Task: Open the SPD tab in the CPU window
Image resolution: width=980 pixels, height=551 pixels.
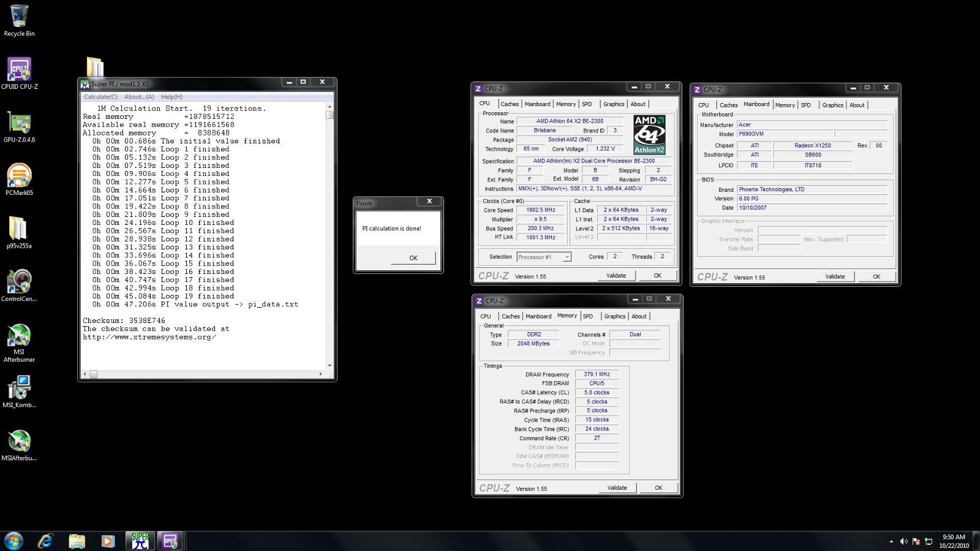Action: tap(587, 104)
